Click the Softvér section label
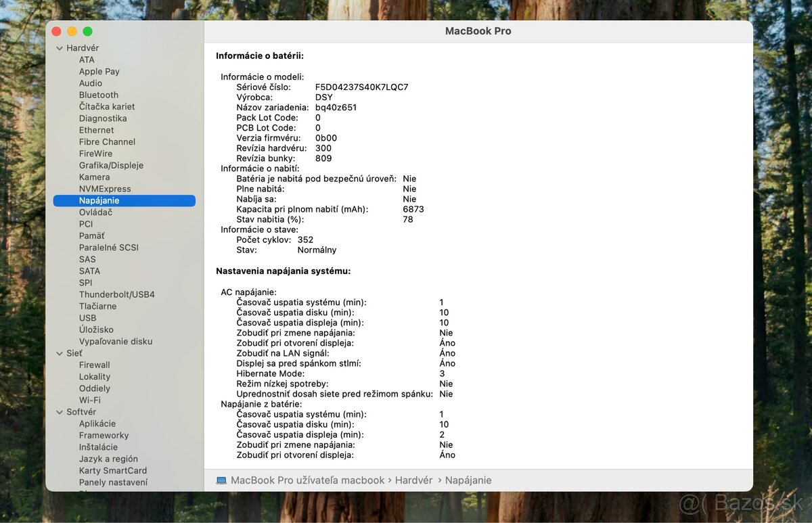 [81, 412]
